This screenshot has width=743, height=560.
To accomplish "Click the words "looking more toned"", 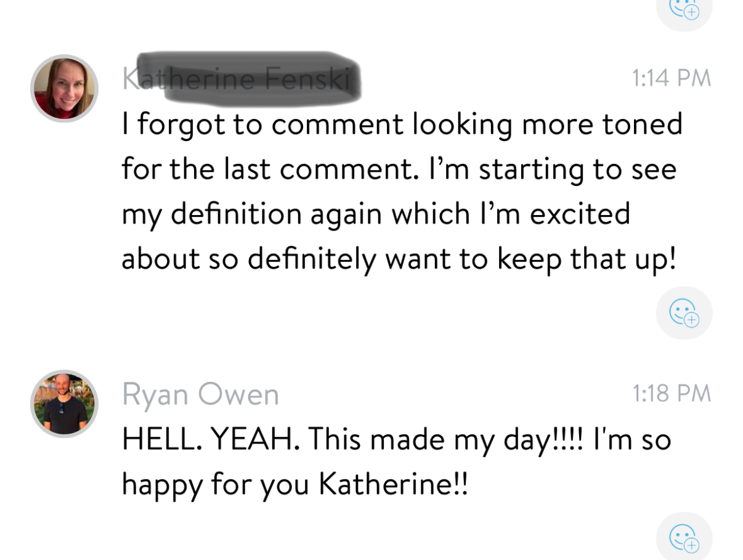I will point(547,125).
